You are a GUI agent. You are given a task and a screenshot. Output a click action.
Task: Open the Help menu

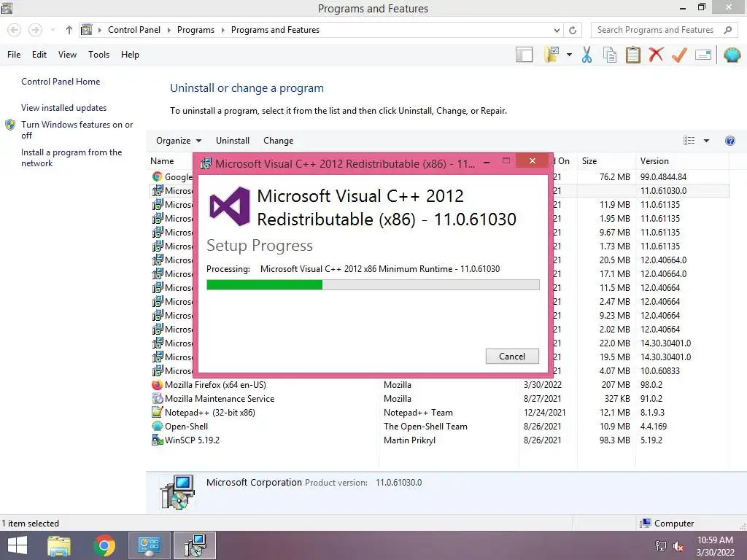click(x=130, y=55)
